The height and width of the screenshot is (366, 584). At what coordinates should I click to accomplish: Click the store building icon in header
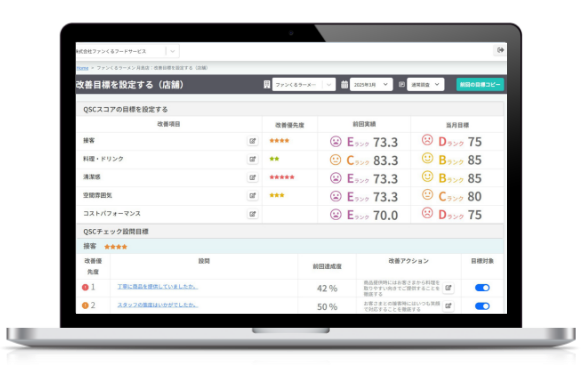(x=267, y=85)
